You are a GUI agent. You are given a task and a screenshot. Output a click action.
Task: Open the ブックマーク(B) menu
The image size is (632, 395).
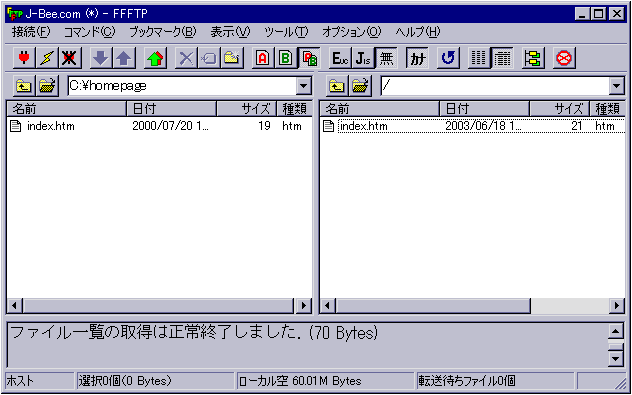coord(162,32)
